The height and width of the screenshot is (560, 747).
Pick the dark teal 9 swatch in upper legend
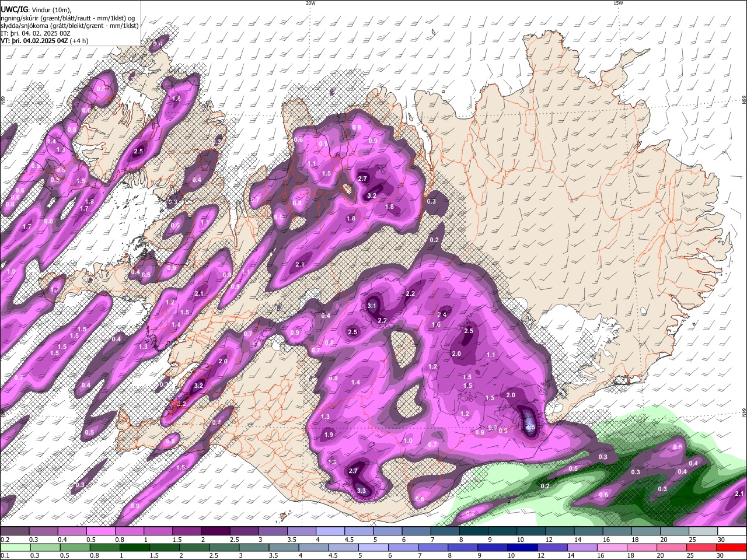click(x=502, y=531)
